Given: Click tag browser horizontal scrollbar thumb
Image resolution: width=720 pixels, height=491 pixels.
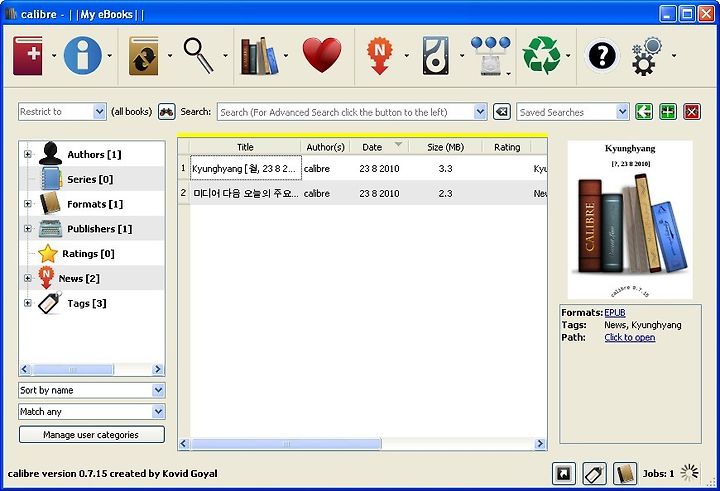Looking at the screenshot, I should click(73, 369).
